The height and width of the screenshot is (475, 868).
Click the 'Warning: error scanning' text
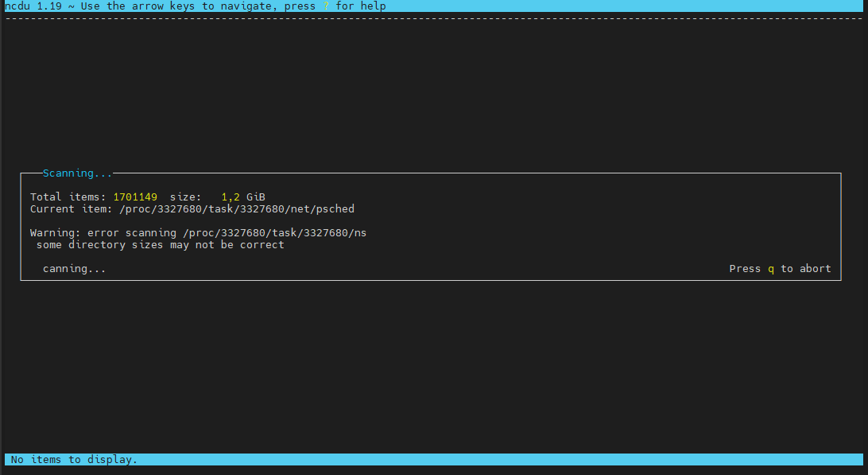click(x=103, y=233)
